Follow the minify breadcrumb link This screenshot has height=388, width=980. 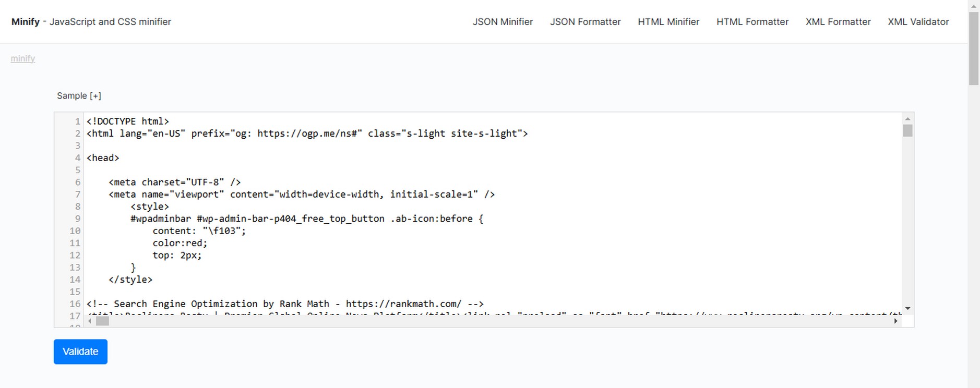click(x=23, y=58)
